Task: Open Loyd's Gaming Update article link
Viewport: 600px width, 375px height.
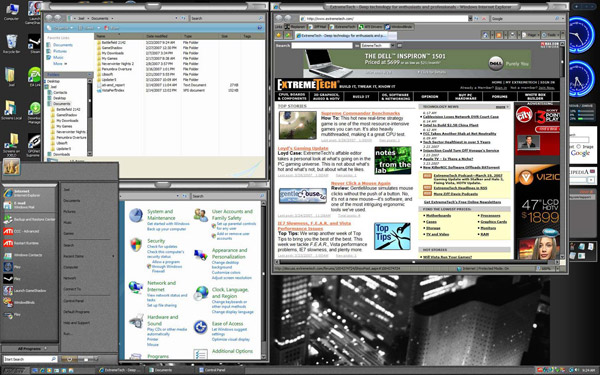Action: coord(303,148)
